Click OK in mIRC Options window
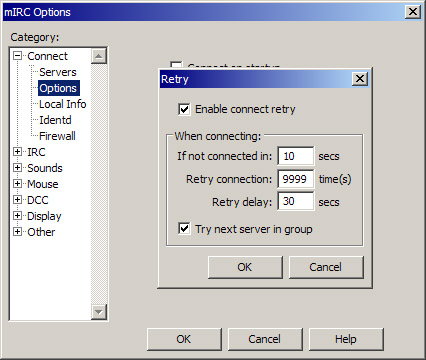The height and width of the screenshot is (360, 426). (x=184, y=339)
